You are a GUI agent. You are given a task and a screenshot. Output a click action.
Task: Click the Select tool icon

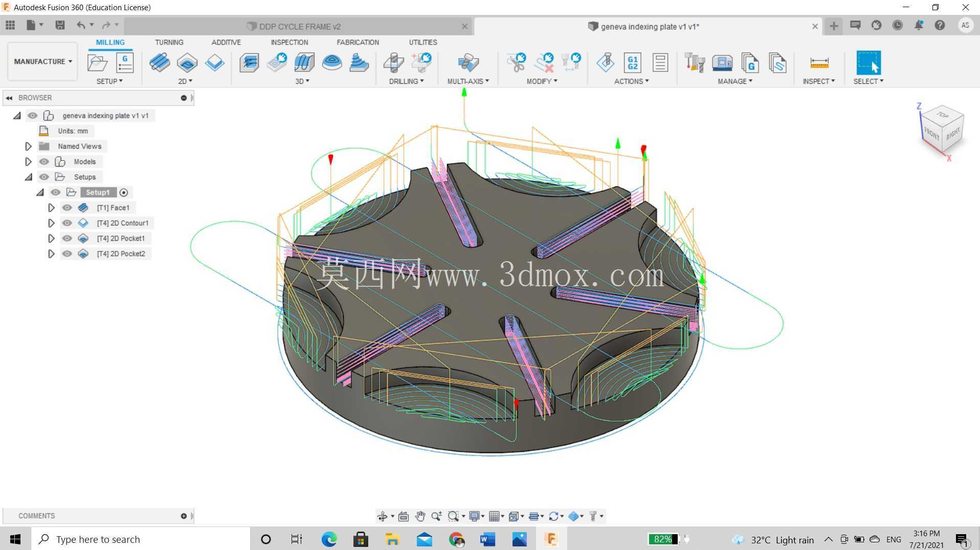[868, 63]
